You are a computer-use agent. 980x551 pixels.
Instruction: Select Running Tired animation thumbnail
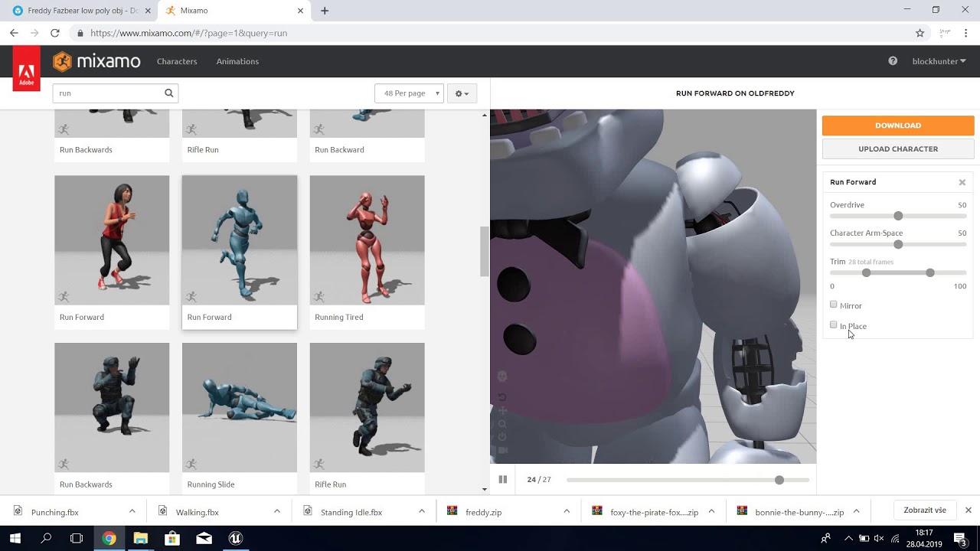(x=367, y=240)
